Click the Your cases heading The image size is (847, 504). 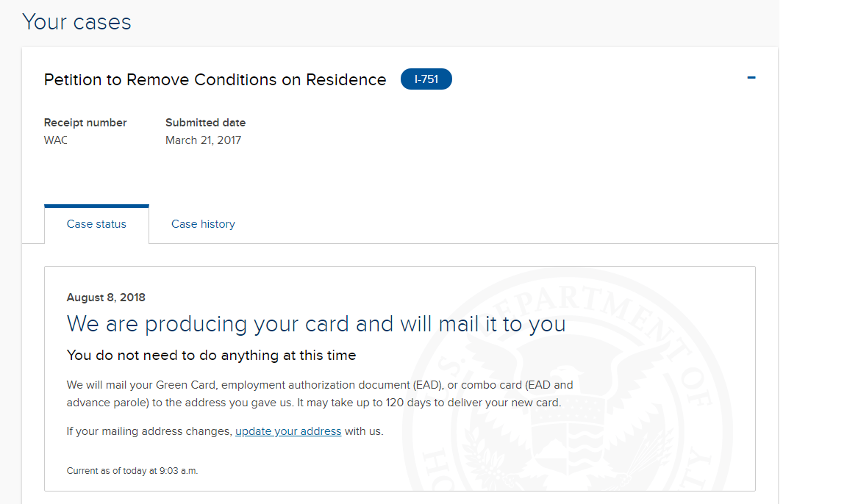pos(76,22)
